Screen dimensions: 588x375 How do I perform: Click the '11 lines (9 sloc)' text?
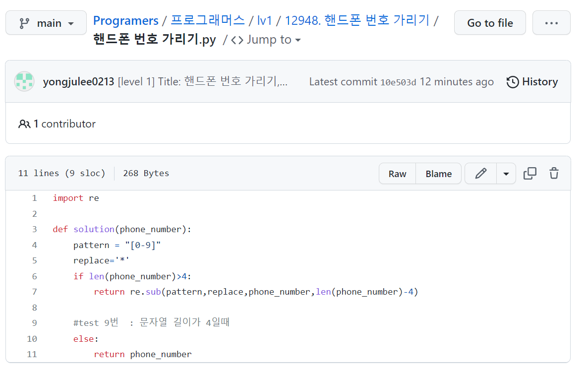click(61, 173)
